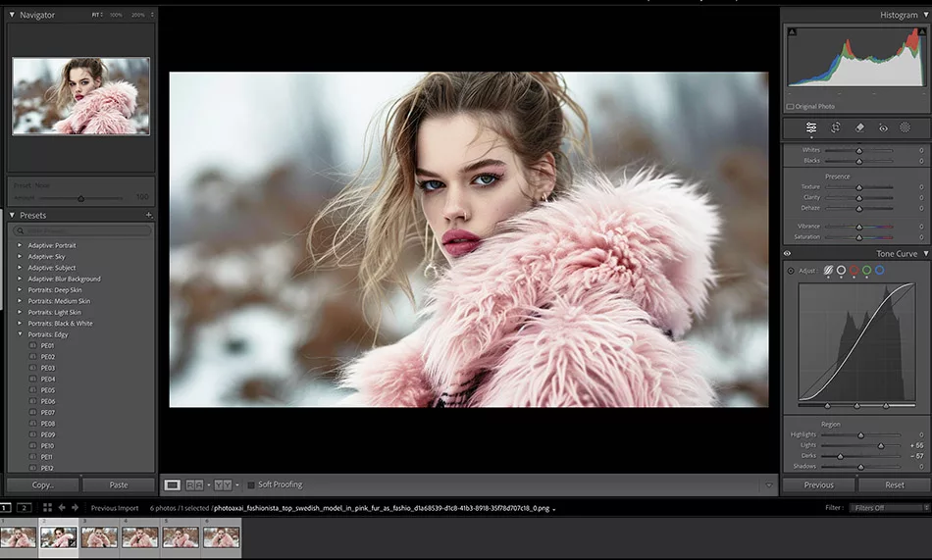
Task: Click the Presets search field
Action: (x=82, y=230)
